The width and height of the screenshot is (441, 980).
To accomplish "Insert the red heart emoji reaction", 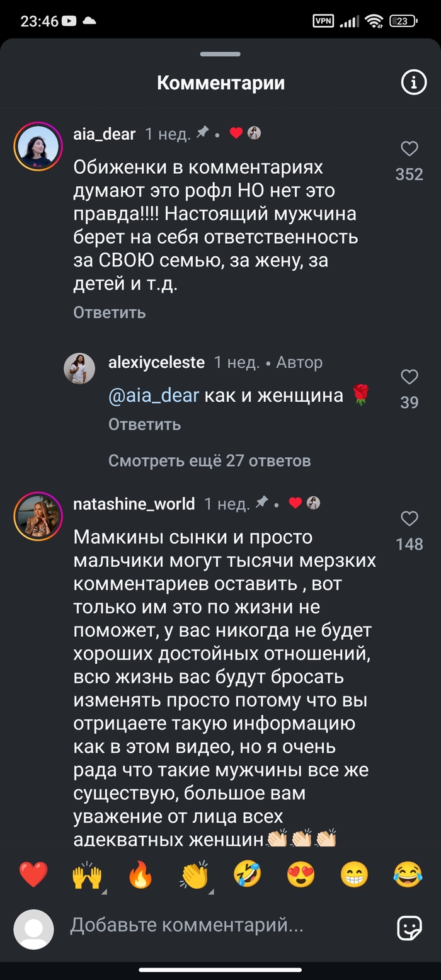I will pyautogui.click(x=33, y=875).
